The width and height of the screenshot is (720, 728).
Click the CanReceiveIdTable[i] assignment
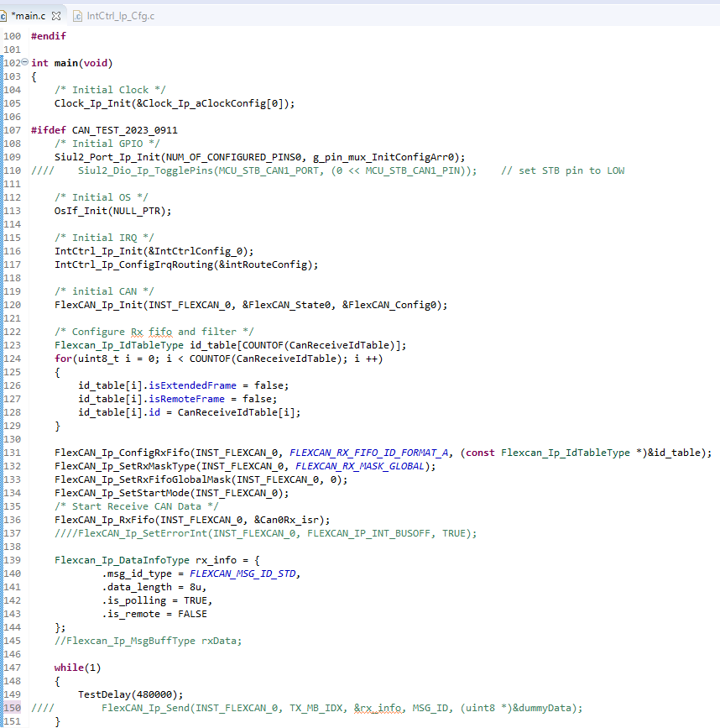(x=190, y=413)
